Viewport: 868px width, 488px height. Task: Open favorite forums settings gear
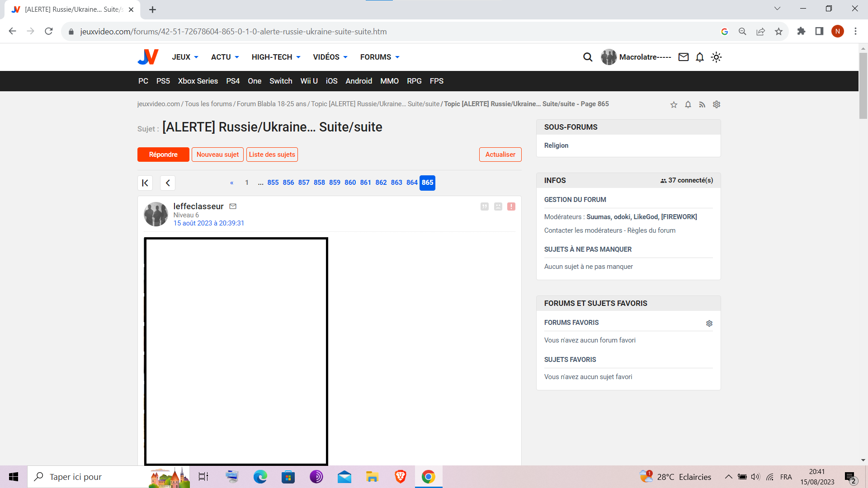pos(709,323)
